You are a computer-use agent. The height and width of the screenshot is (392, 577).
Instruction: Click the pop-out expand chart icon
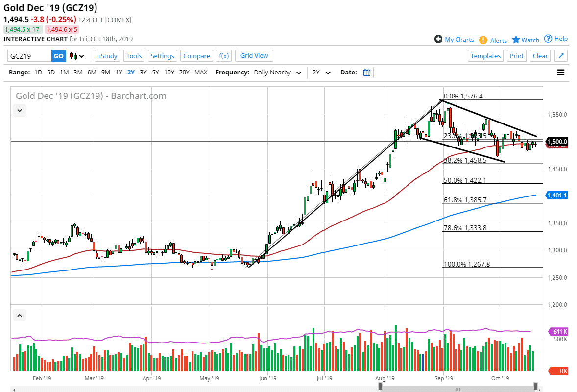(x=561, y=56)
